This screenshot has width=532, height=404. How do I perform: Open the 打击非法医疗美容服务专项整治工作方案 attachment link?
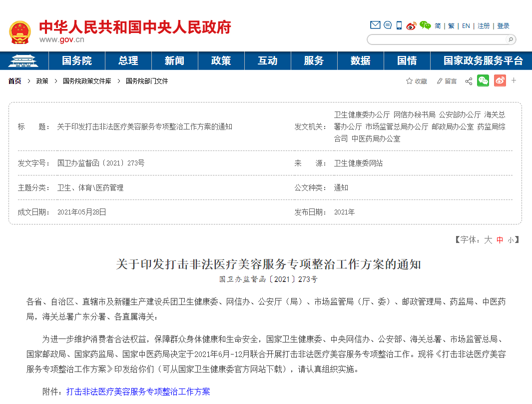[138, 391]
